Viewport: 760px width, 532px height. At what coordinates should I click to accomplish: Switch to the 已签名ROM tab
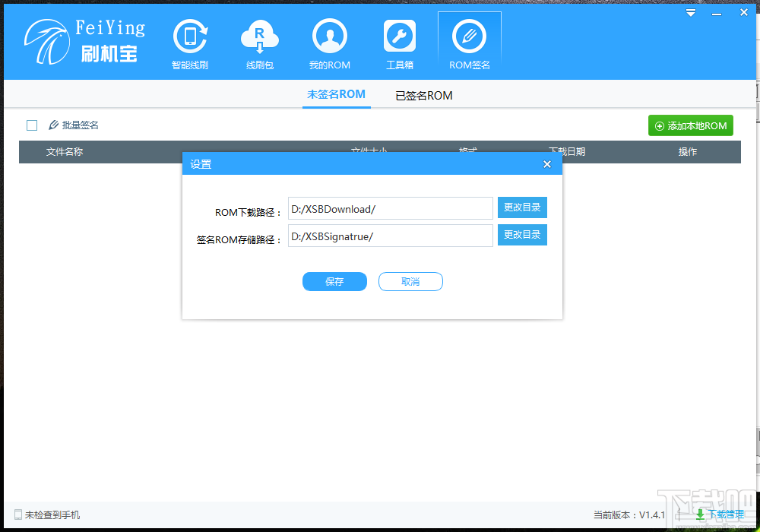point(424,96)
